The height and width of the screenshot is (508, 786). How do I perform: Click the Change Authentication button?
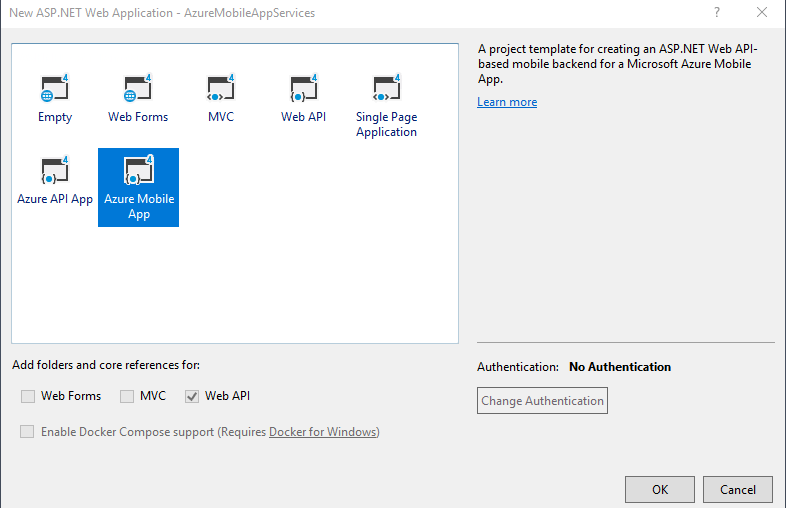pyautogui.click(x=542, y=400)
